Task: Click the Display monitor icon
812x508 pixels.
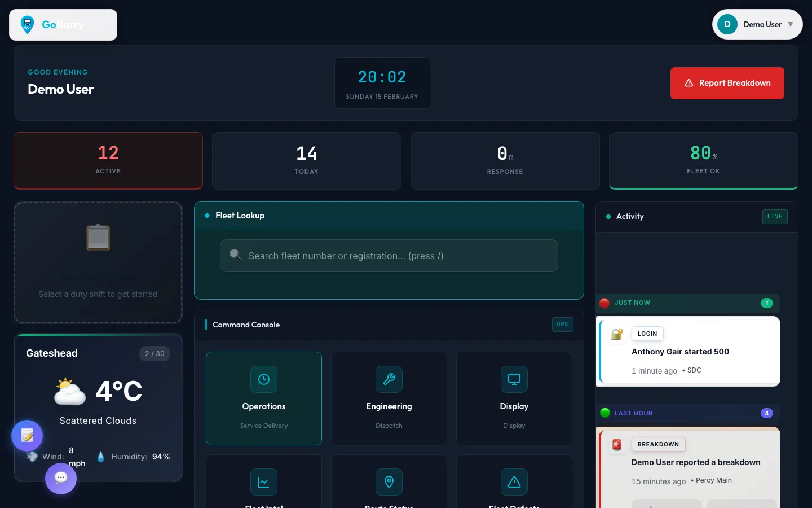Action: 514,379
